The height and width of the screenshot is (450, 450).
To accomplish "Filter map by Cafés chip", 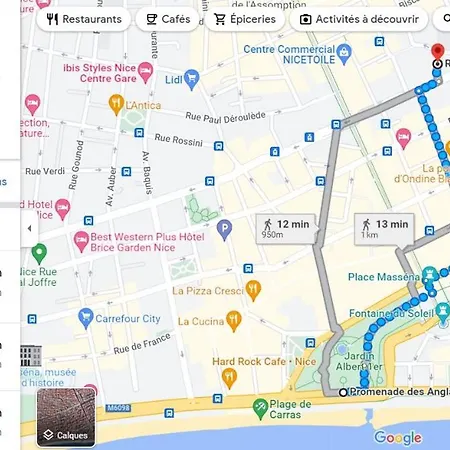I will pyautogui.click(x=168, y=19).
